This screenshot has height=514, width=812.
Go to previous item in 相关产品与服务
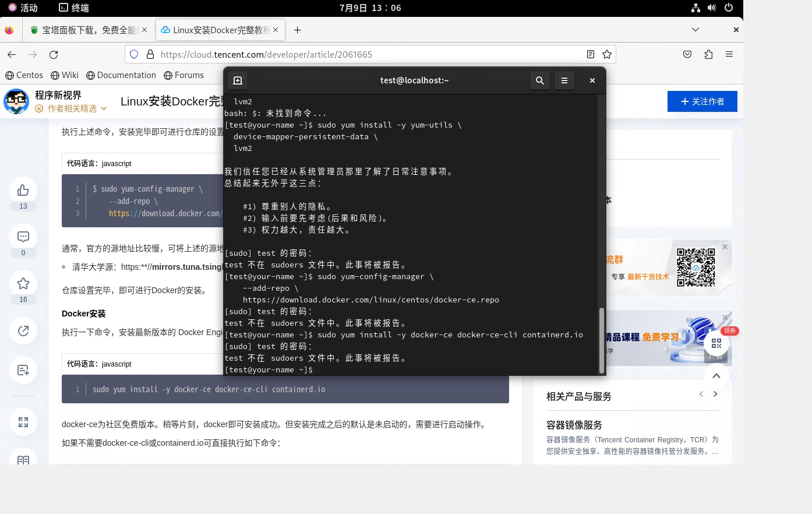[701, 395]
